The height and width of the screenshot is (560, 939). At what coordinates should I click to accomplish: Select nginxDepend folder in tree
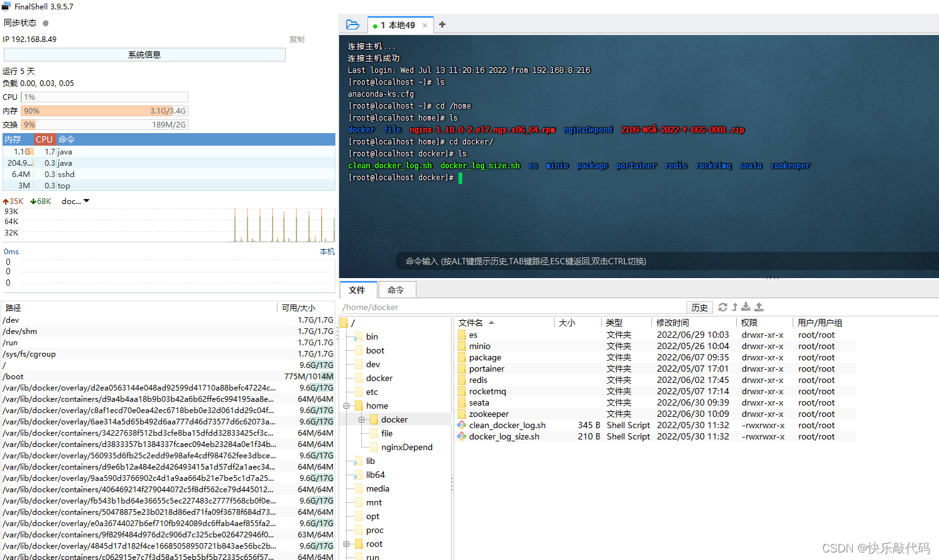point(406,447)
